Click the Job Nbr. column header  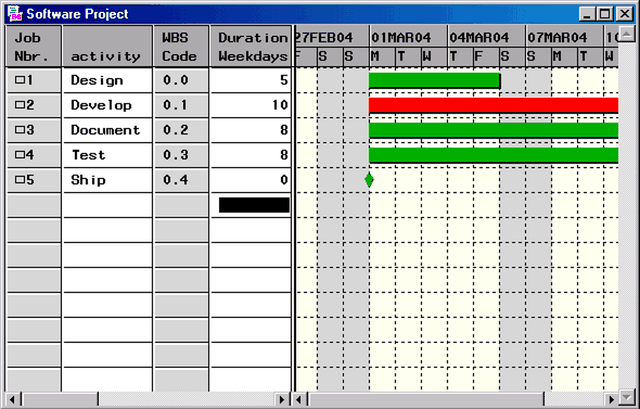click(x=33, y=47)
